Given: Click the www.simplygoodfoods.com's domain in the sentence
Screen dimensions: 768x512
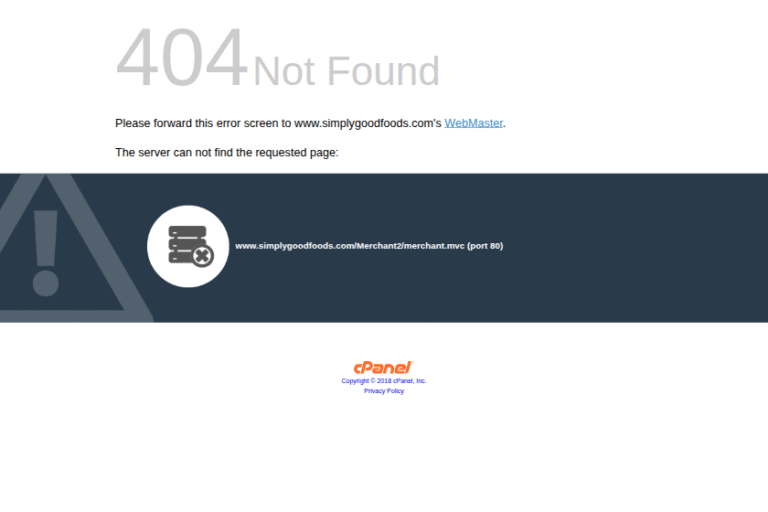Looking at the screenshot, I should pos(367,123).
